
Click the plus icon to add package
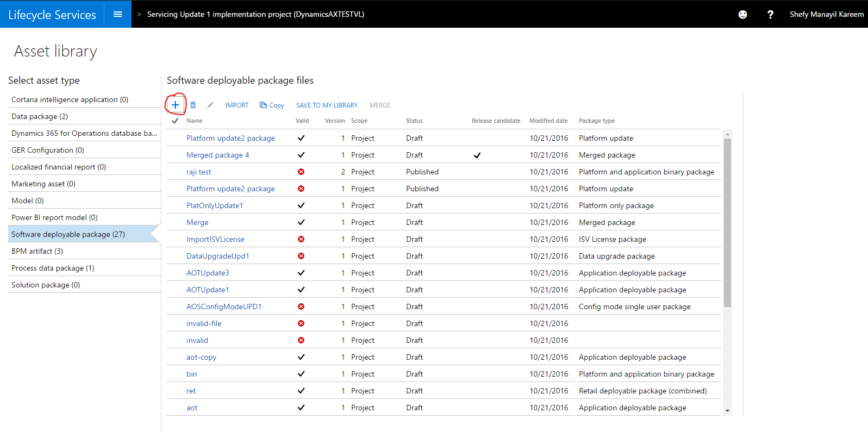[x=175, y=105]
